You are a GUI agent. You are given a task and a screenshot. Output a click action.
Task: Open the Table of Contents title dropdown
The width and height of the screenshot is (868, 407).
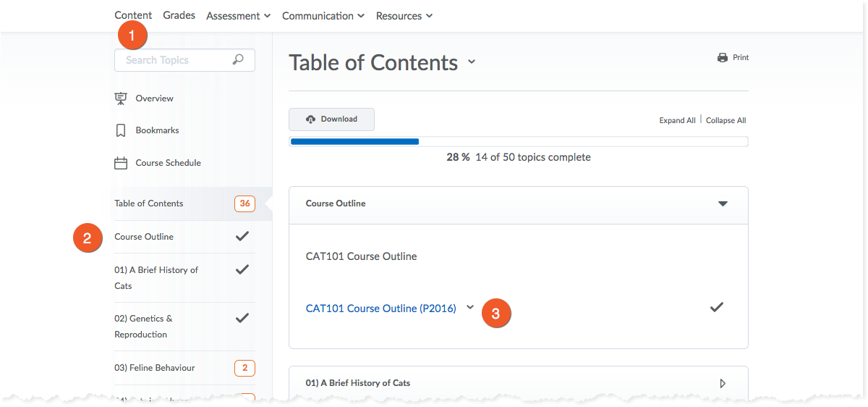(x=472, y=62)
